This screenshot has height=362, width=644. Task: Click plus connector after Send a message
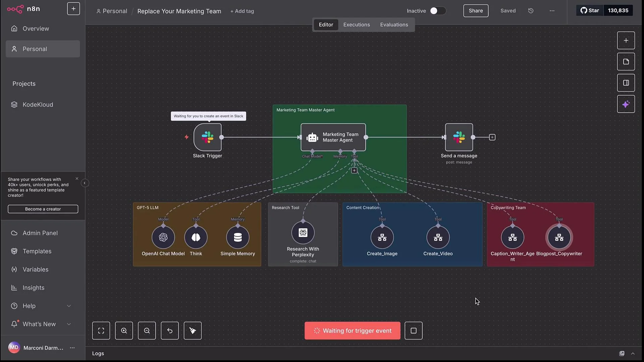pyautogui.click(x=492, y=137)
